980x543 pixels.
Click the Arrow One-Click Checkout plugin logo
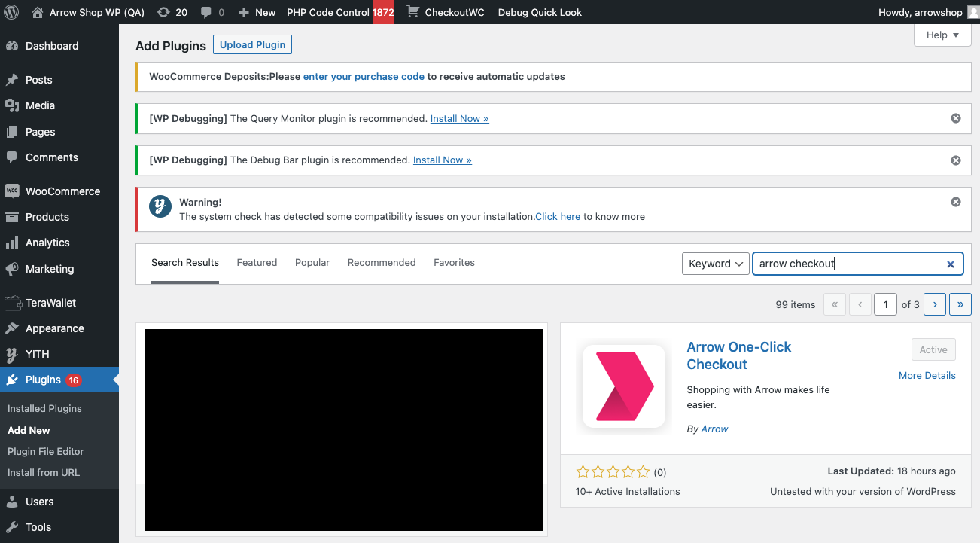pyautogui.click(x=624, y=386)
